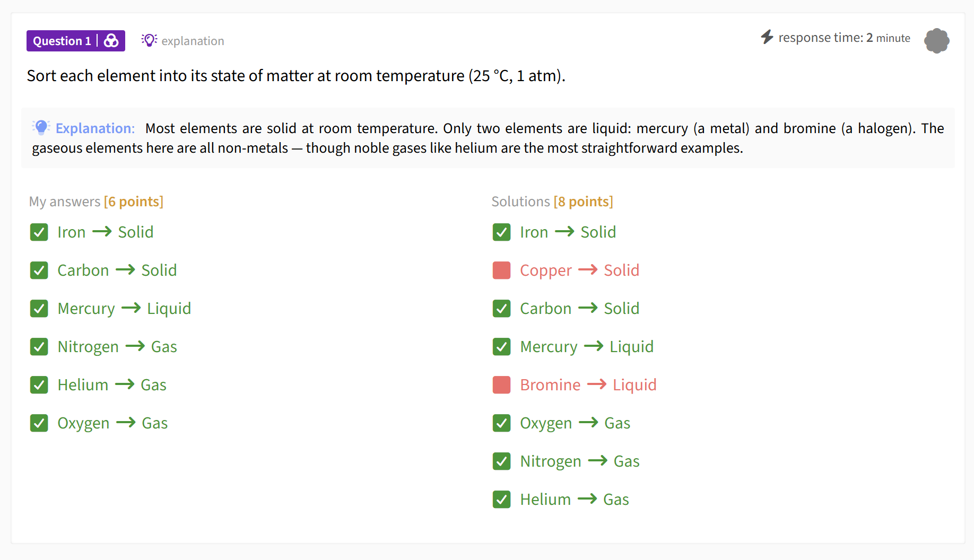The image size is (974, 560).
Task: Click the blue lightbulb in the Explanation box
Action: point(41,127)
